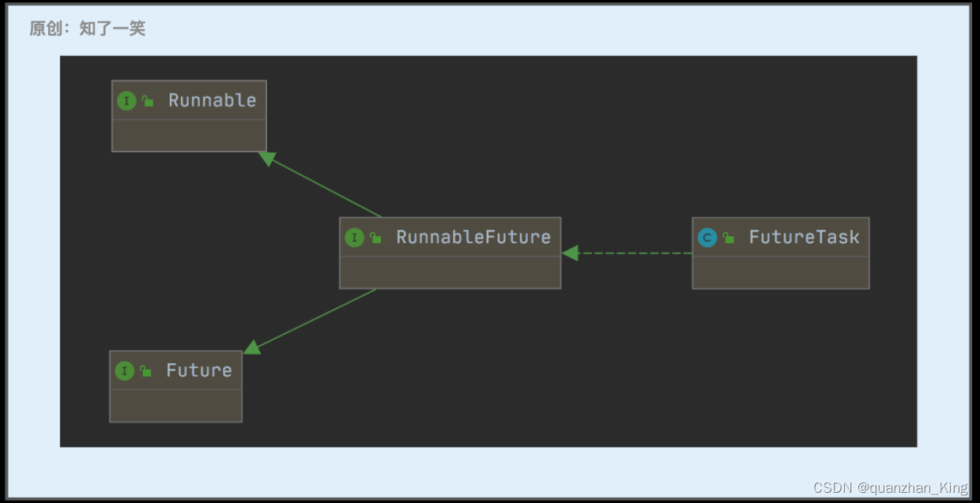980x503 pixels.
Task: Toggle selection of the Future node
Action: click(x=198, y=370)
